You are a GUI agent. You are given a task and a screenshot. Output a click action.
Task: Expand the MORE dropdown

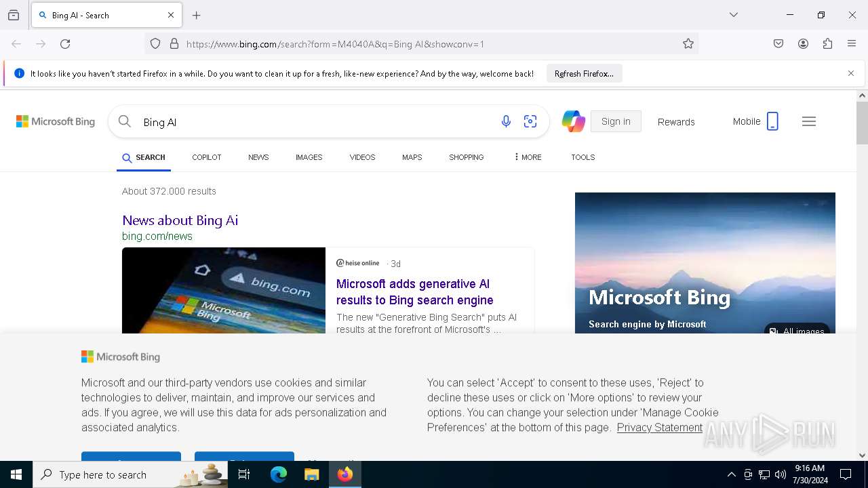[528, 157]
